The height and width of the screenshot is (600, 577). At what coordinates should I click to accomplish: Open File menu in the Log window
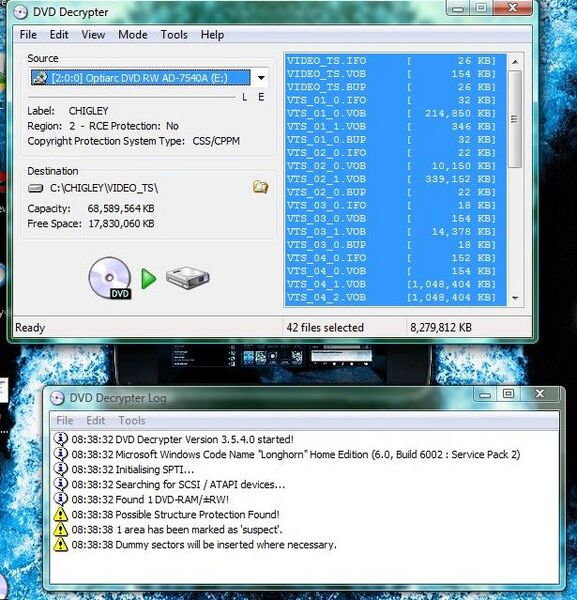pos(65,421)
